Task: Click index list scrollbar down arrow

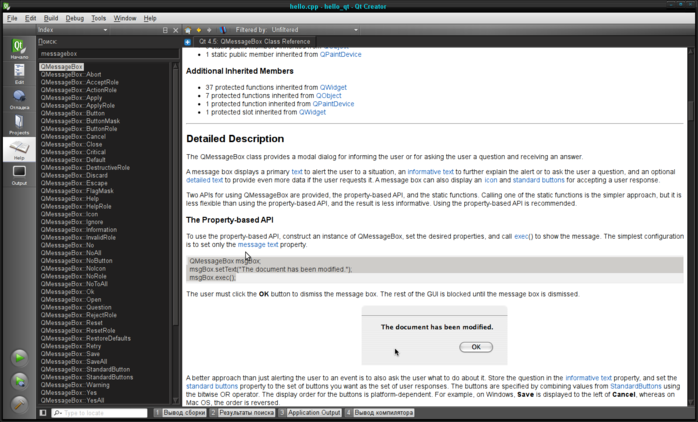Action: (175, 401)
